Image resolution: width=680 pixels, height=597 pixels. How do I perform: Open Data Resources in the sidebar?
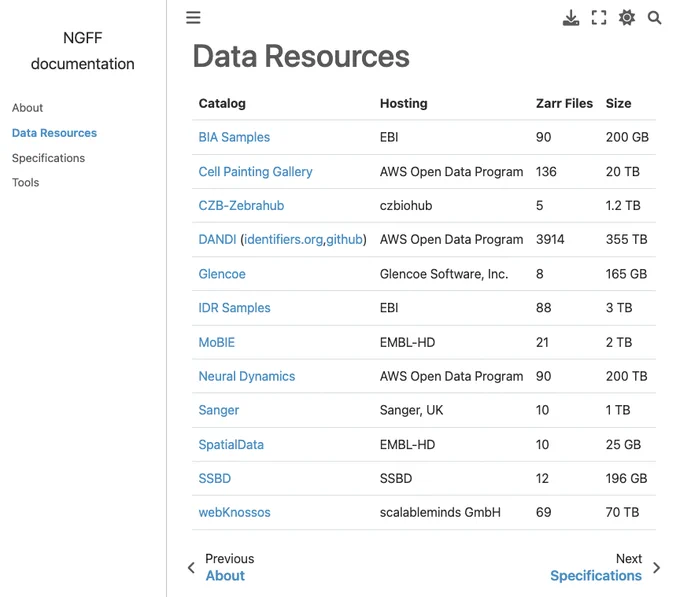pyautogui.click(x=54, y=133)
